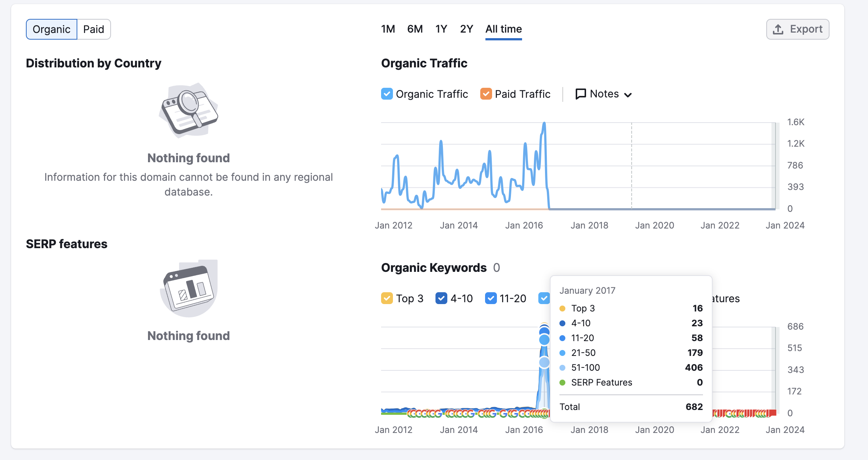
Task: Select the 6M time range
Action: (415, 29)
